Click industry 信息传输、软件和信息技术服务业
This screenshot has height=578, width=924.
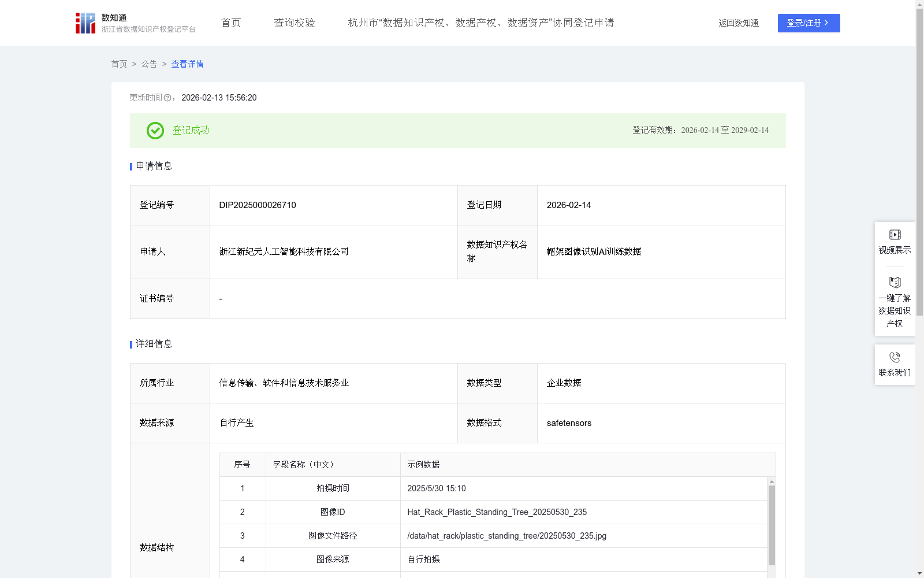(x=284, y=383)
